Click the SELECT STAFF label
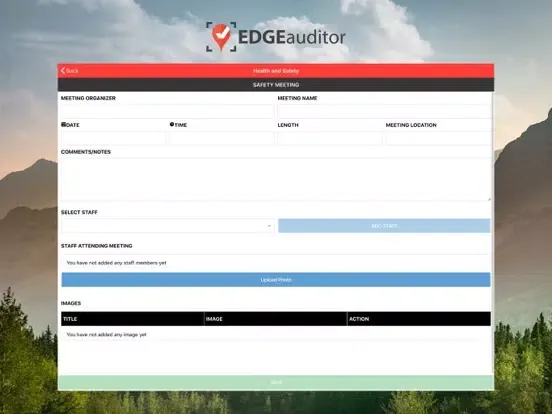The image size is (552, 414). tap(79, 212)
